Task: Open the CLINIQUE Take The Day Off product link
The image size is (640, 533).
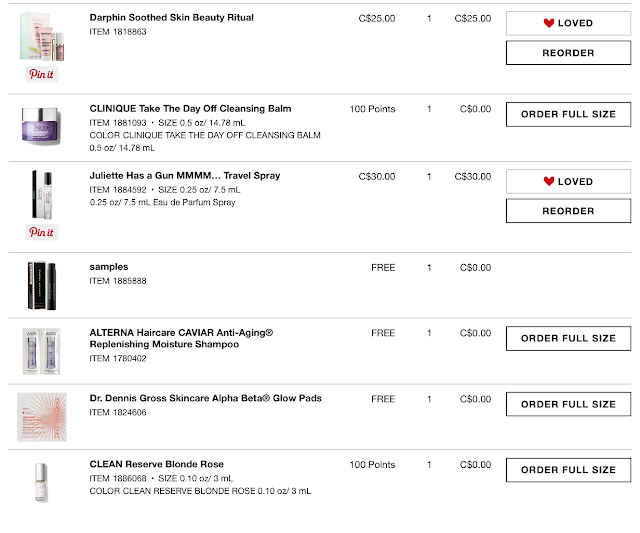Action: 190,108
